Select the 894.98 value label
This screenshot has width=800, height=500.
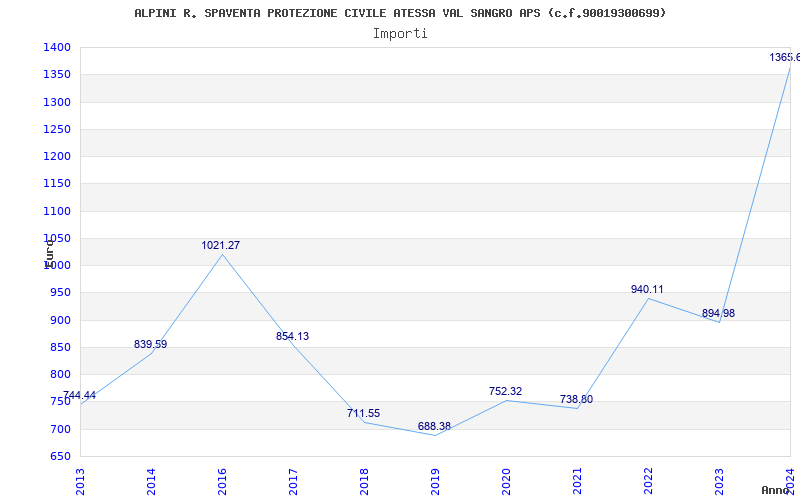pos(718,313)
